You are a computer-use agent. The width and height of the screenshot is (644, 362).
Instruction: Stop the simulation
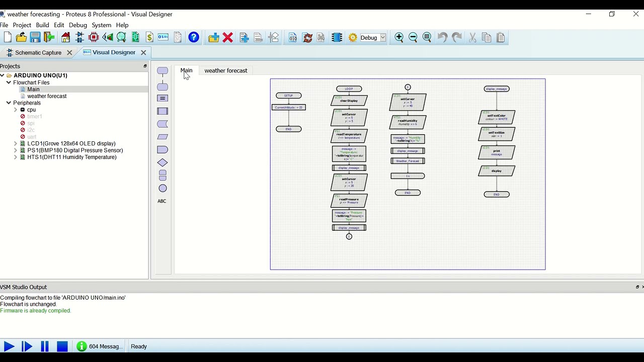click(62, 346)
